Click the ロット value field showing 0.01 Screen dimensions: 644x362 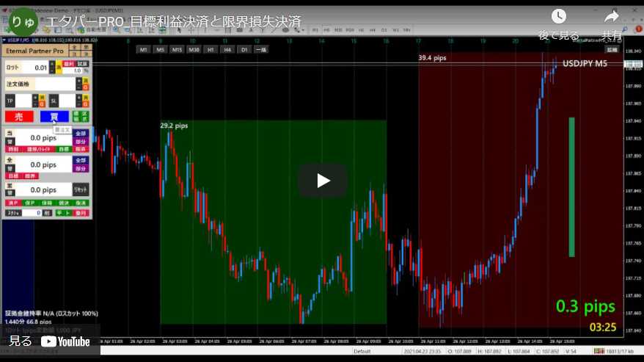(x=34, y=68)
